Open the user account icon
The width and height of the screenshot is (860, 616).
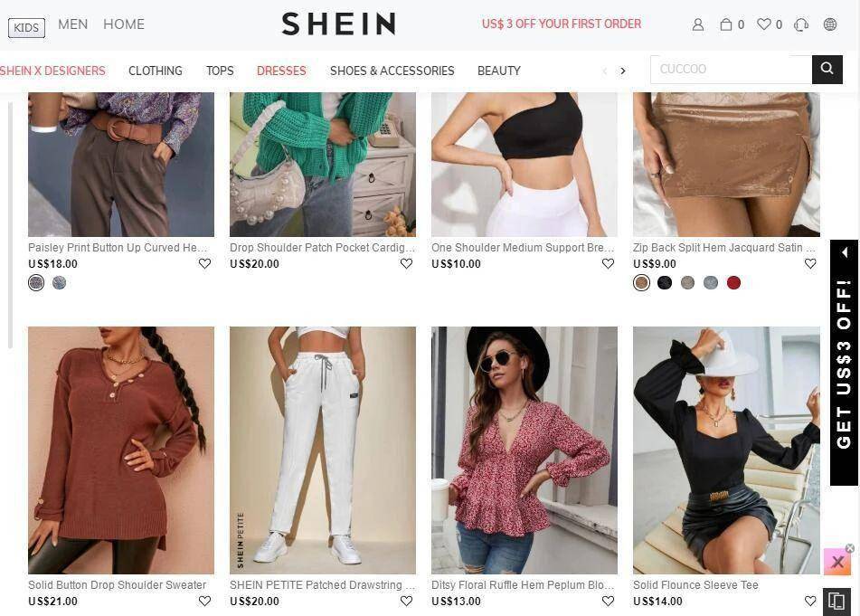tap(697, 24)
